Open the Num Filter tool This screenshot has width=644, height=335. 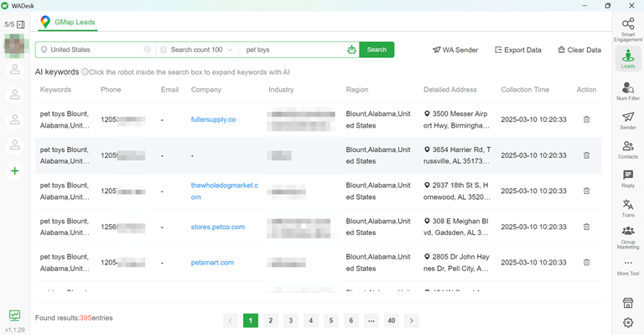pyautogui.click(x=627, y=91)
